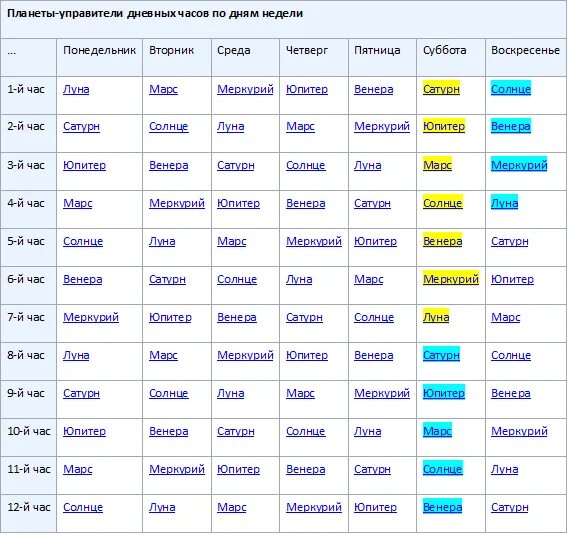Image resolution: width=567 pixels, height=535 pixels.
Task: Click Солнце link in Вторник 9-й час
Action: click(169, 393)
